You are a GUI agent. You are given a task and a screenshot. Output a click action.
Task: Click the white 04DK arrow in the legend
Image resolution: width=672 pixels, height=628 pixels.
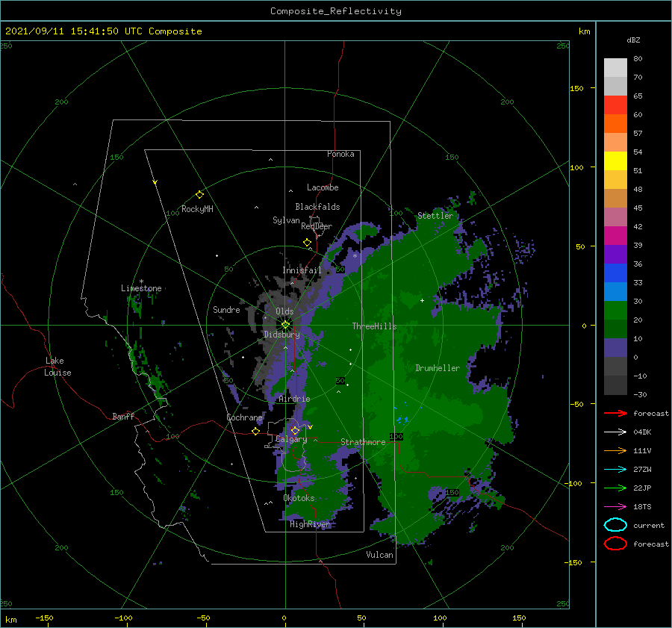click(x=615, y=432)
